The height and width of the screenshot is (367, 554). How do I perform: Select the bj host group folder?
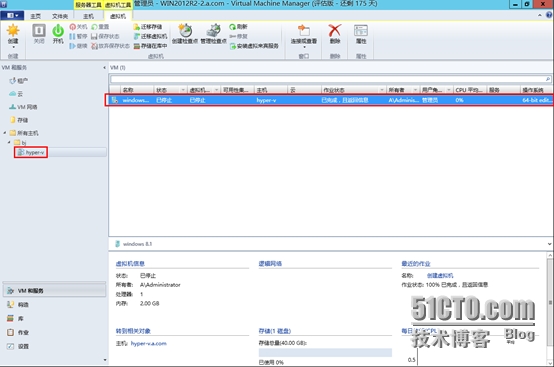(20, 143)
